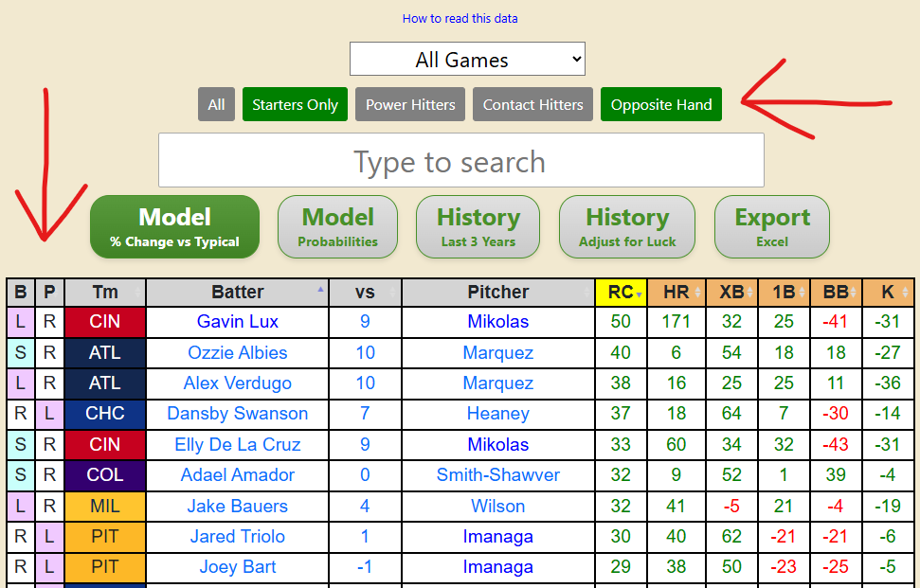Open Alex Verdugo batter link
This screenshot has height=588, width=920.
pyautogui.click(x=238, y=383)
